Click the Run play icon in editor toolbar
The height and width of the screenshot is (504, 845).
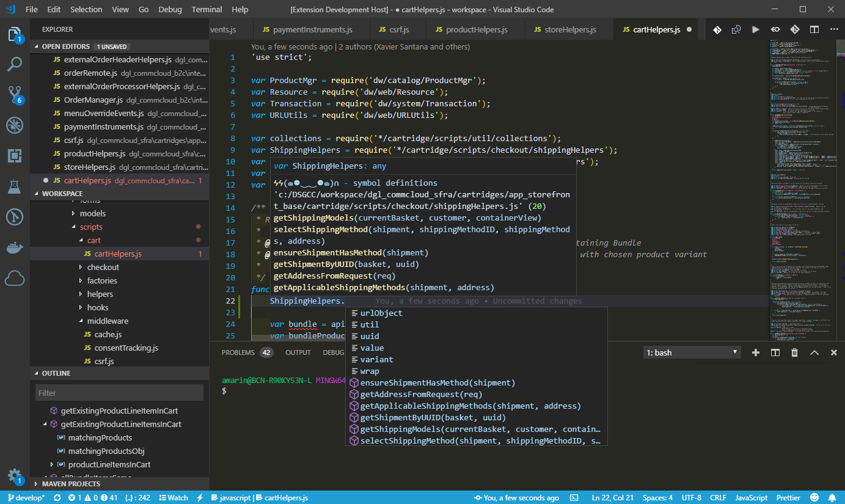(x=756, y=29)
